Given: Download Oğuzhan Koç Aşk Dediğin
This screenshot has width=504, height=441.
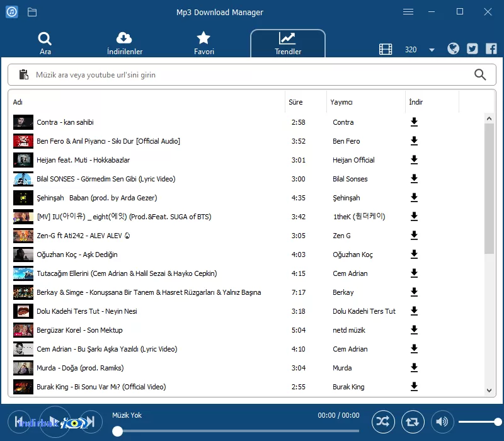Looking at the screenshot, I should (x=414, y=255).
